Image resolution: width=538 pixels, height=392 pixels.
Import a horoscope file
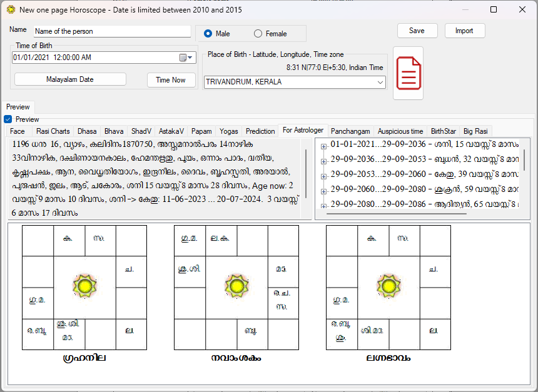tap(465, 30)
